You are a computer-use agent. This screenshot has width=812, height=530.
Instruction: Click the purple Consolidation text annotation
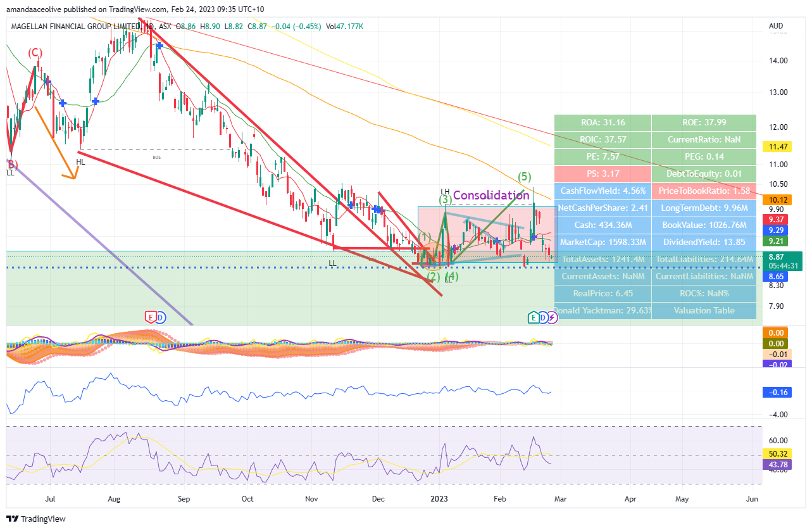(490, 196)
